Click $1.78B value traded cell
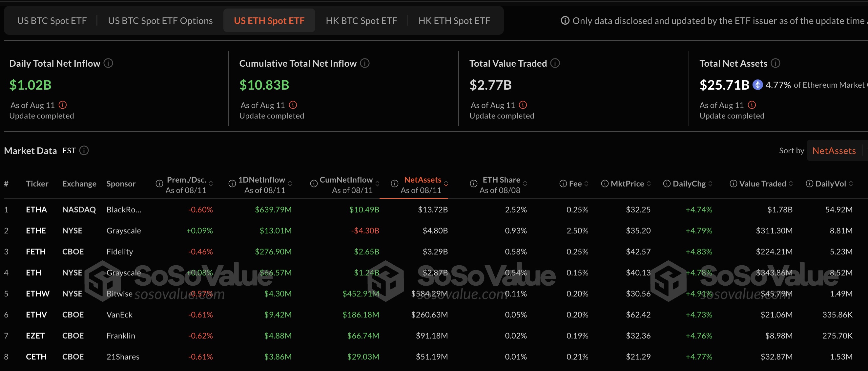The image size is (868, 371). pos(780,209)
